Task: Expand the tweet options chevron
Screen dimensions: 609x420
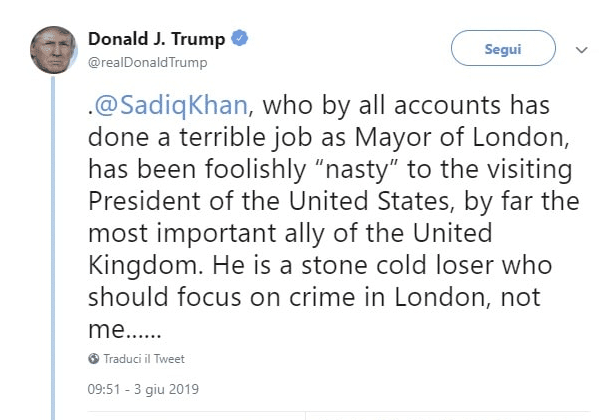Action: tap(580, 48)
